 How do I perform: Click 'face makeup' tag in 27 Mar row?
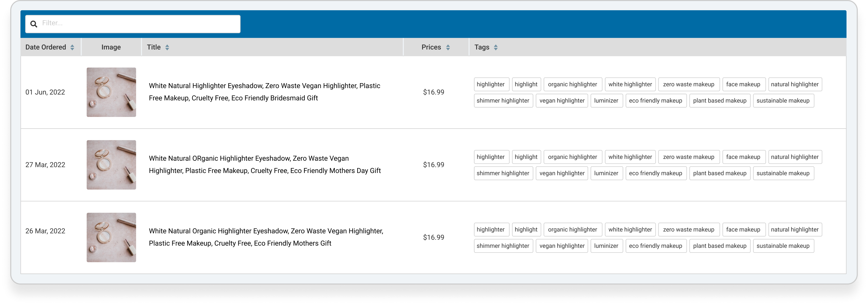(x=744, y=157)
